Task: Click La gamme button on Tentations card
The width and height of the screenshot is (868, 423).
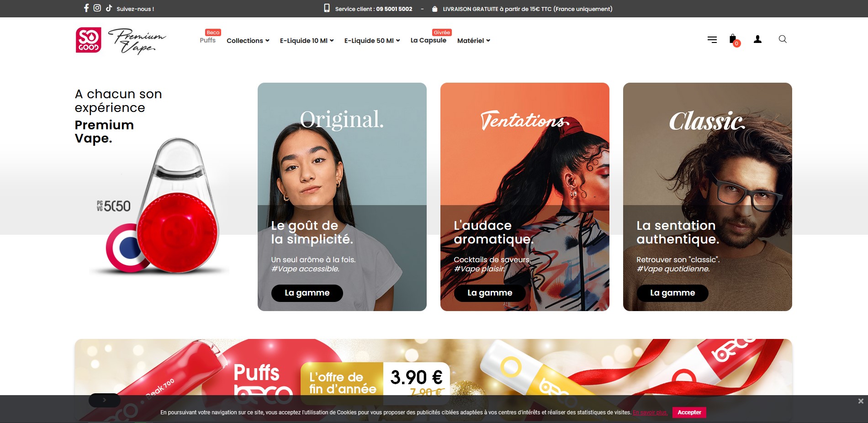Action: pyautogui.click(x=490, y=293)
